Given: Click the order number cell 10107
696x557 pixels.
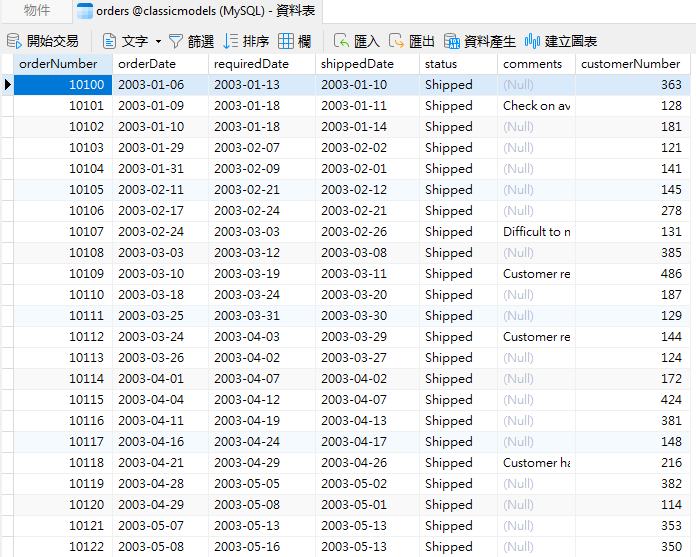Looking at the screenshot, I should pos(86,232).
